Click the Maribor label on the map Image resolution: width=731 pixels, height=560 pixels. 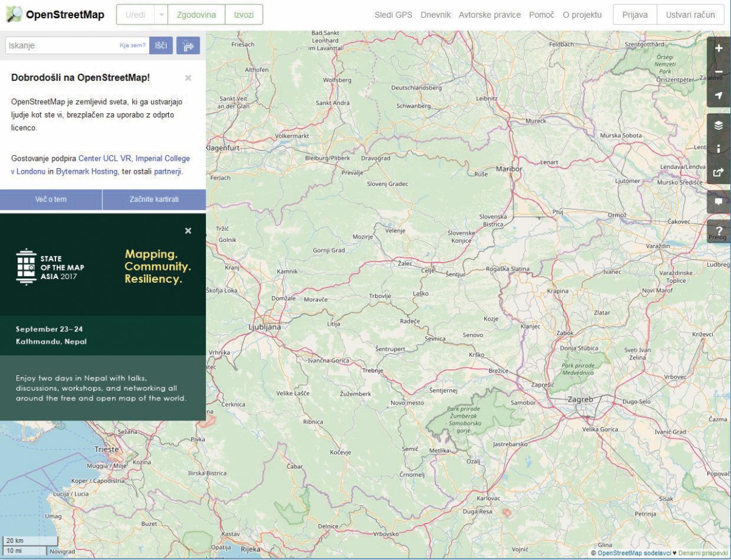click(x=509, y=168)
